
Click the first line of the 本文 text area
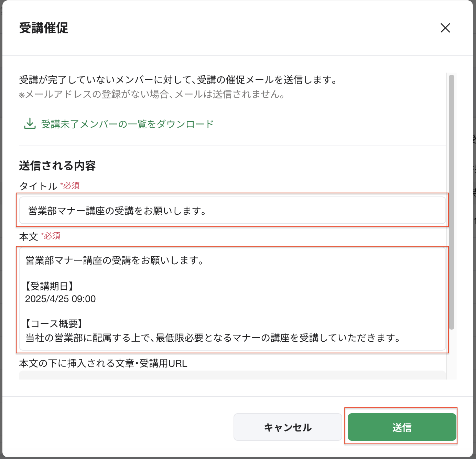point(115,260)
